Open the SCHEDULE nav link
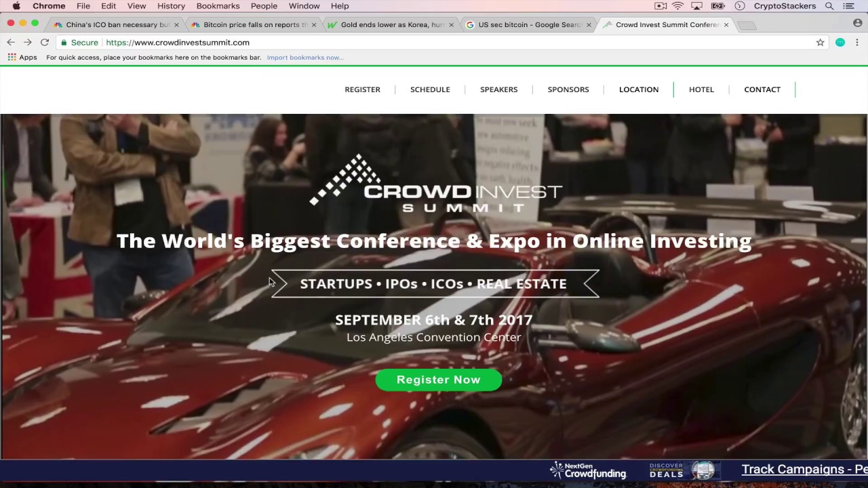868x488 pixels. point(430,89)
